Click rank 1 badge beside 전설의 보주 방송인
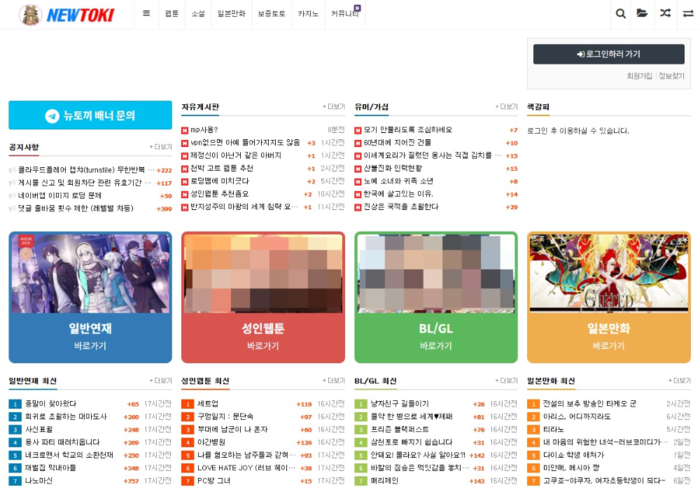Screen dimensions: 700x499 click(533, 404)
